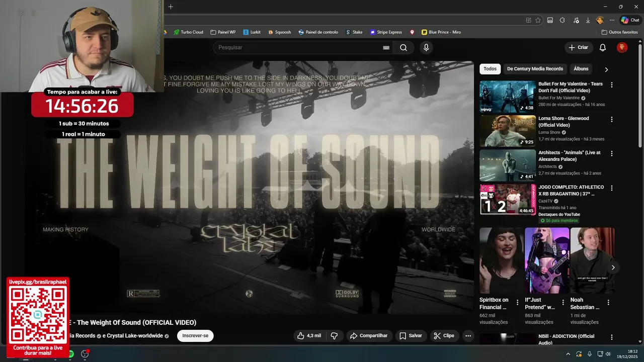Open If Just Pretend short thumbnail
This screenshot has width=644, height=362.
[x=547, y=260]
